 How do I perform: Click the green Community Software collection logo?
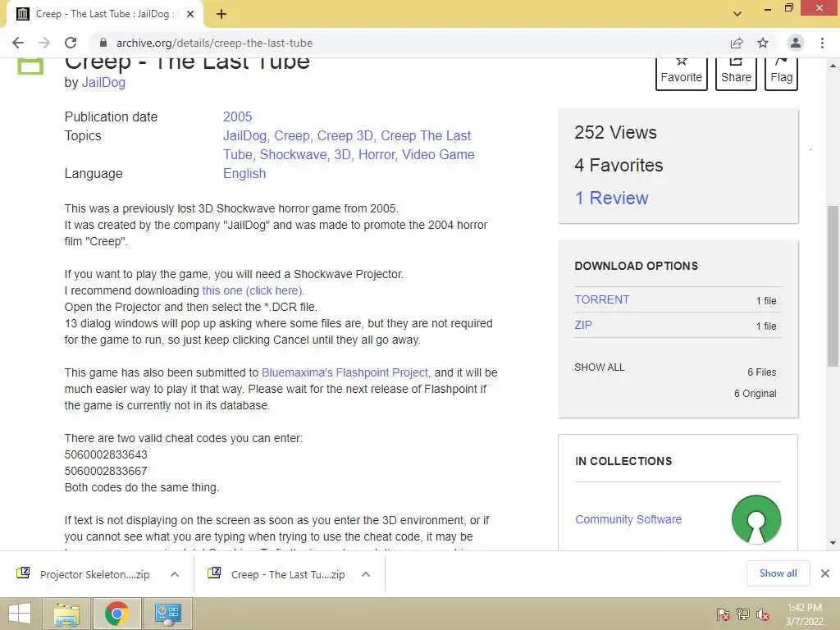coord(756,519)
